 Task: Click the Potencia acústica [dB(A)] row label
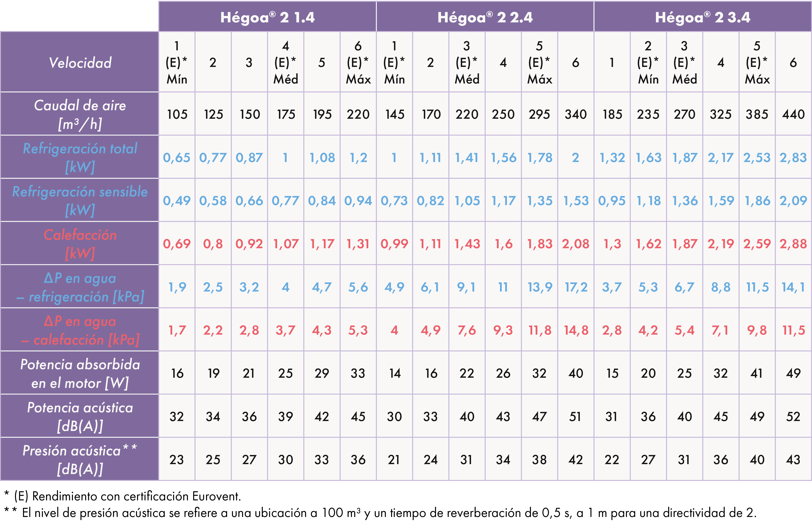tap(80, 416)
